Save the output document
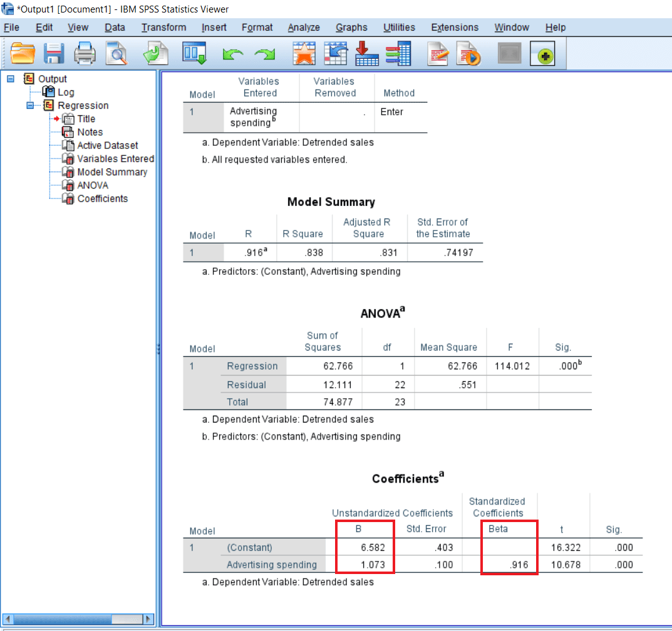This screenshot has height=631, width=672. 54,53
